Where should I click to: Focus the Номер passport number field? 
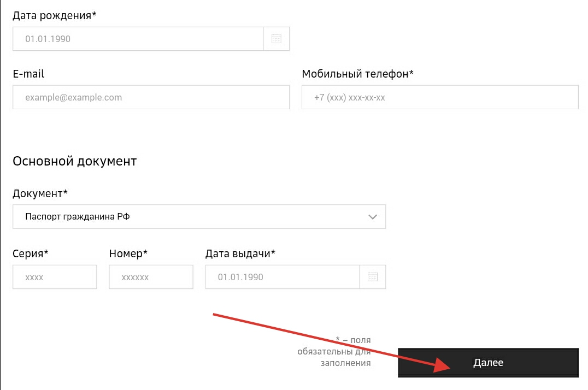click(x=151, y=277)
